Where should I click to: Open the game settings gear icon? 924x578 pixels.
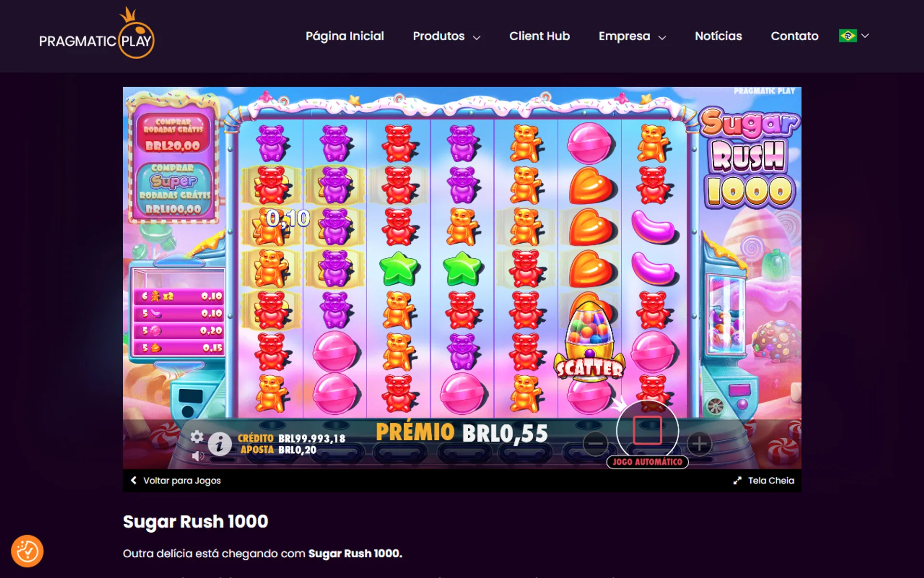197,436
